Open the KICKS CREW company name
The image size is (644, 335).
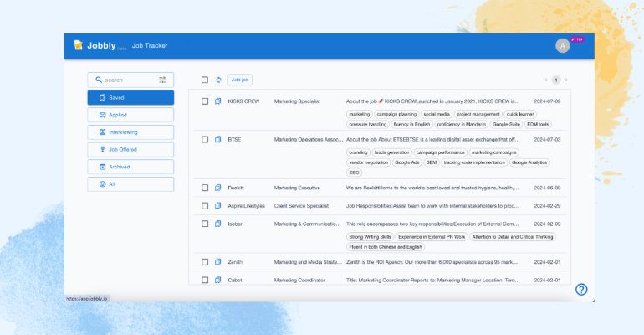coord(243,101)
